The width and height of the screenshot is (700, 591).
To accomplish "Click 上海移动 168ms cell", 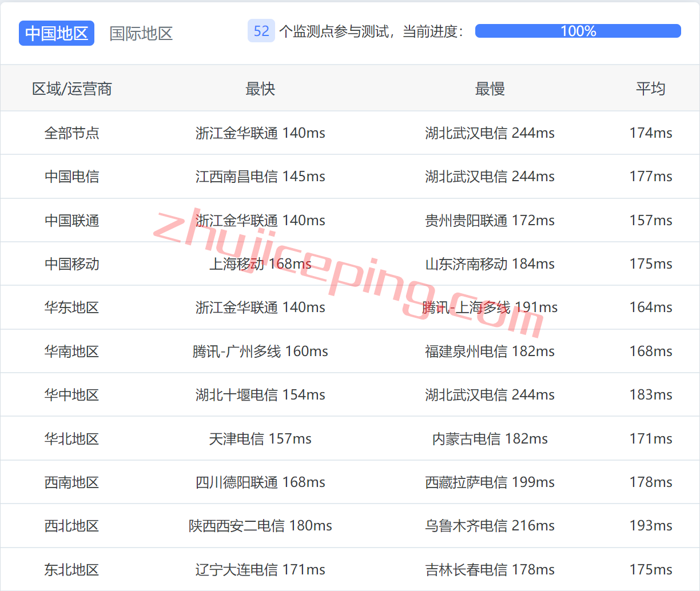I will pos(260,263).
